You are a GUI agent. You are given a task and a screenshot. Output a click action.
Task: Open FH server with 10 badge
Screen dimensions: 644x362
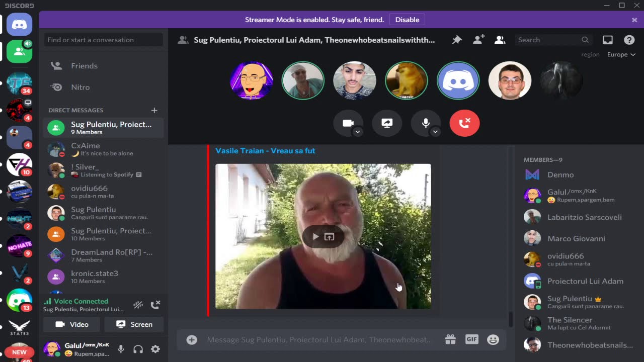(20, 164)
